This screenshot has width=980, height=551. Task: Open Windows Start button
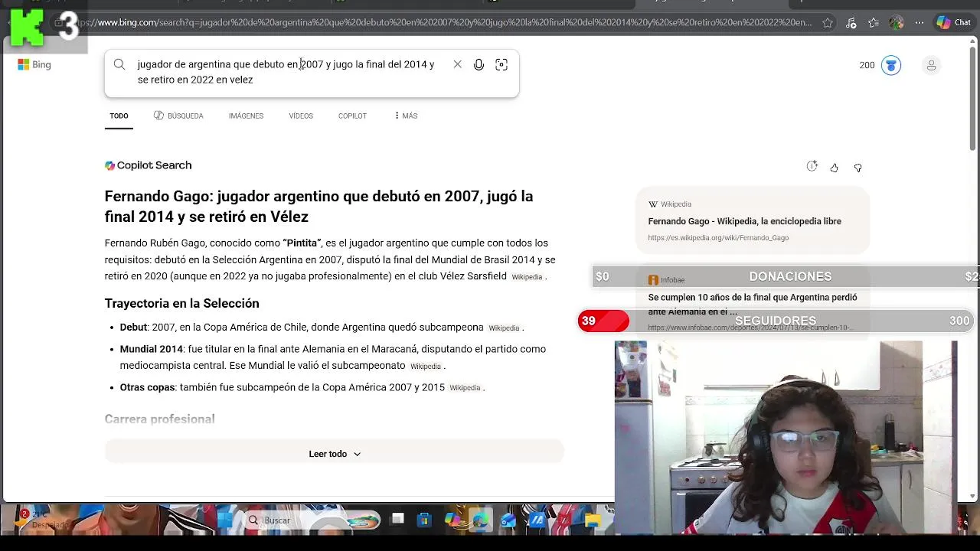point(224,520)
